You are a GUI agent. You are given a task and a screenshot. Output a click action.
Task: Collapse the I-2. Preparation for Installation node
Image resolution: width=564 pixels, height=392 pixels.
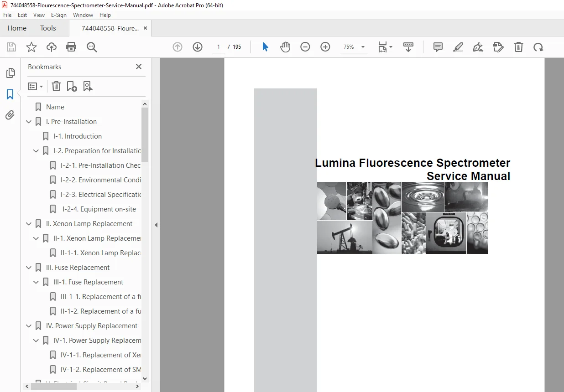pos(36,151)
